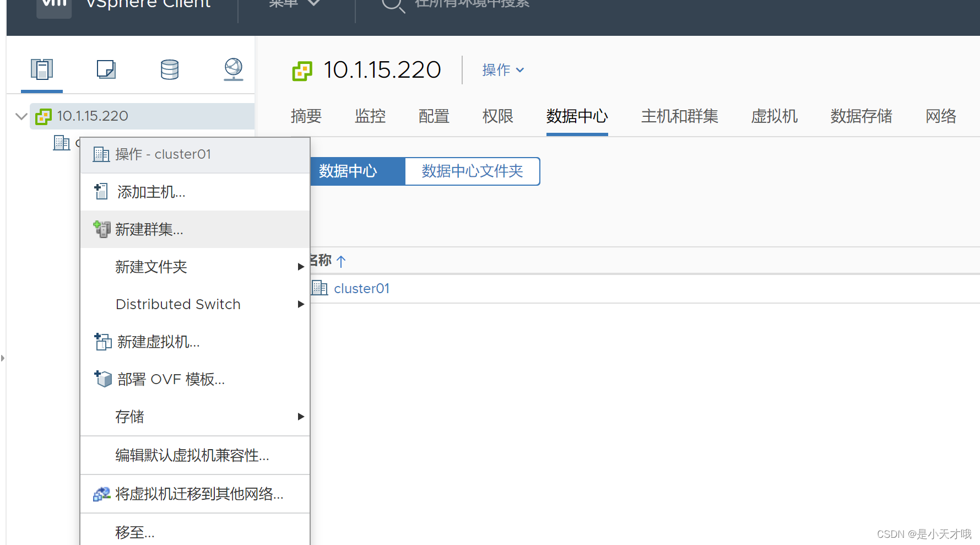The height and width of the screenshot is (545, 980).
Task: Select the Hosts and Clusters inventory icon
Action: tap(41, 70)
